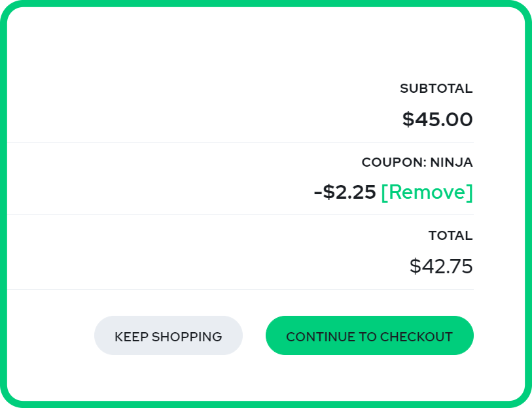Remove the NINJA coupon
This screenshot has height=408, width=532.
(x=427, y=192)
